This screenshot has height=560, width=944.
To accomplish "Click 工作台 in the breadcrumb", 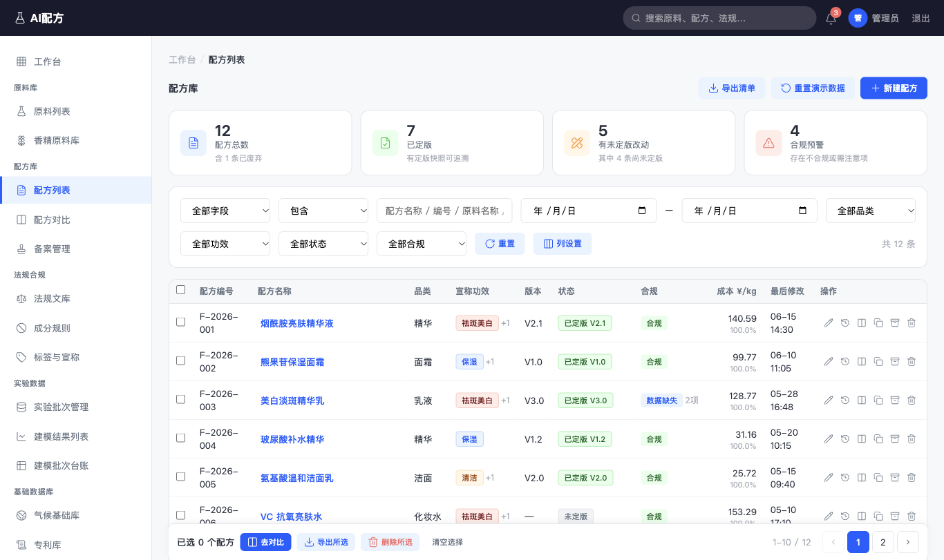I will pyautogui.click(x=182, y=59).
